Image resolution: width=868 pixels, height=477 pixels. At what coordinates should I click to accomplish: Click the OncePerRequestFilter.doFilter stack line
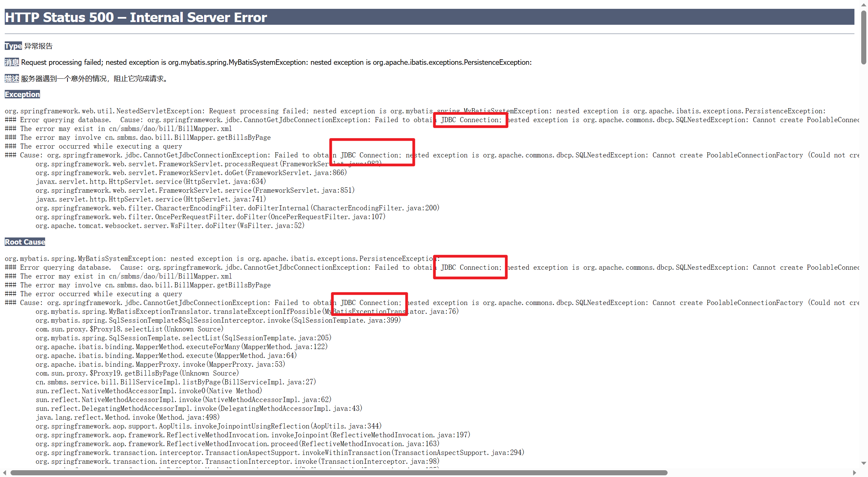[211, 217]
